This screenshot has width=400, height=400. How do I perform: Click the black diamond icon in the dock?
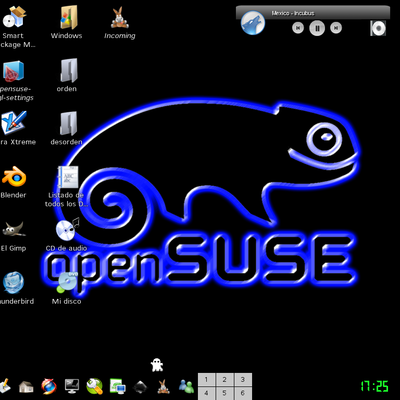(140, 387)
